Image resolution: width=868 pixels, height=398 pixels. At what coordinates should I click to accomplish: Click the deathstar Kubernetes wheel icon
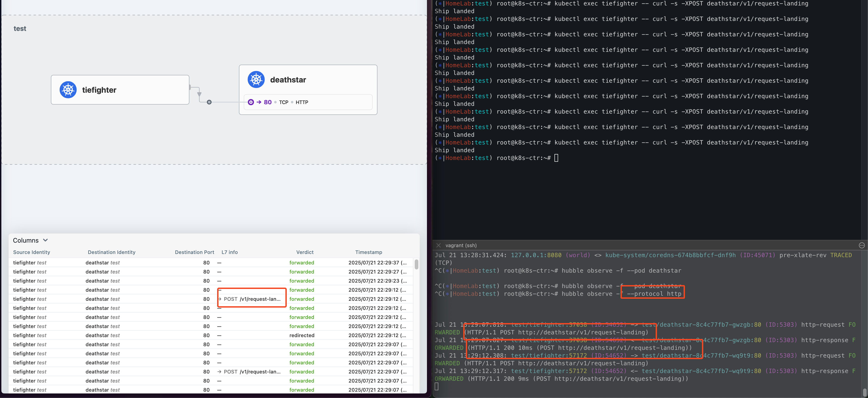256,80
